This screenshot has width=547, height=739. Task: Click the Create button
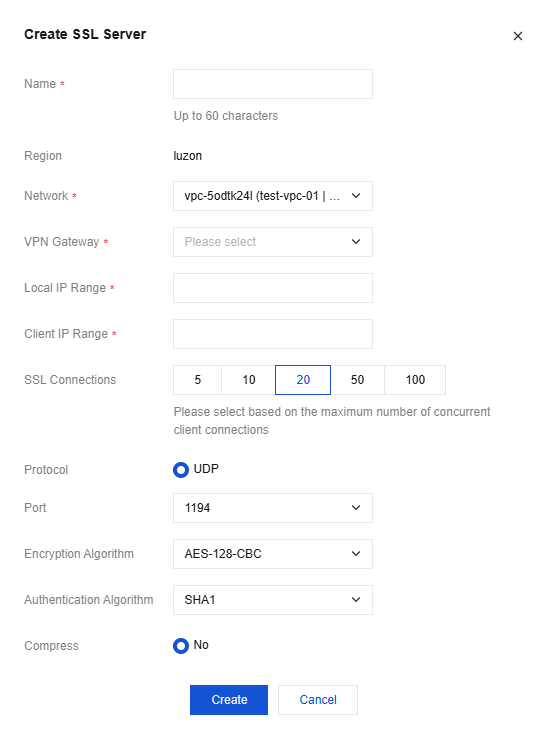tap(229, 700)
